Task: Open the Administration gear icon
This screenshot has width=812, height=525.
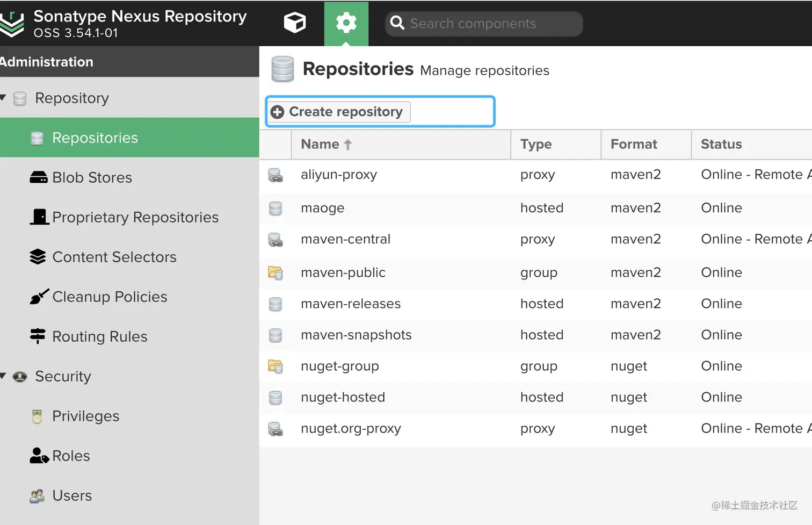Action: point(346,23)
